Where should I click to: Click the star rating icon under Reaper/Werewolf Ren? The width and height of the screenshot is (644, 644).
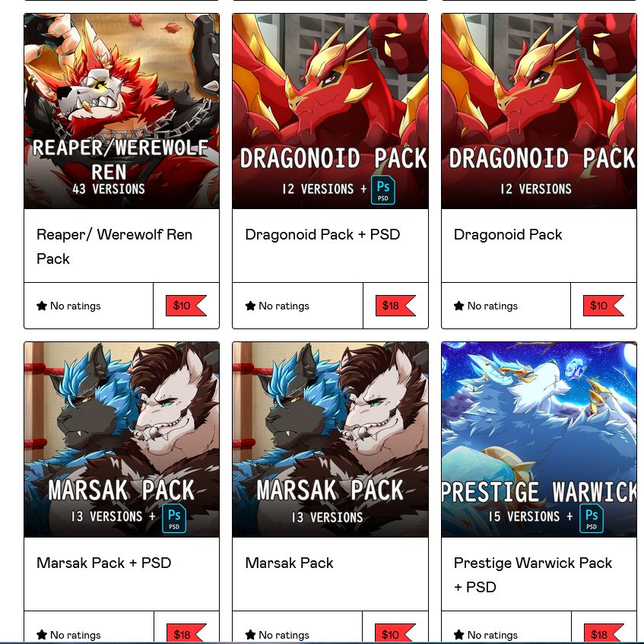tap(42, 306)
